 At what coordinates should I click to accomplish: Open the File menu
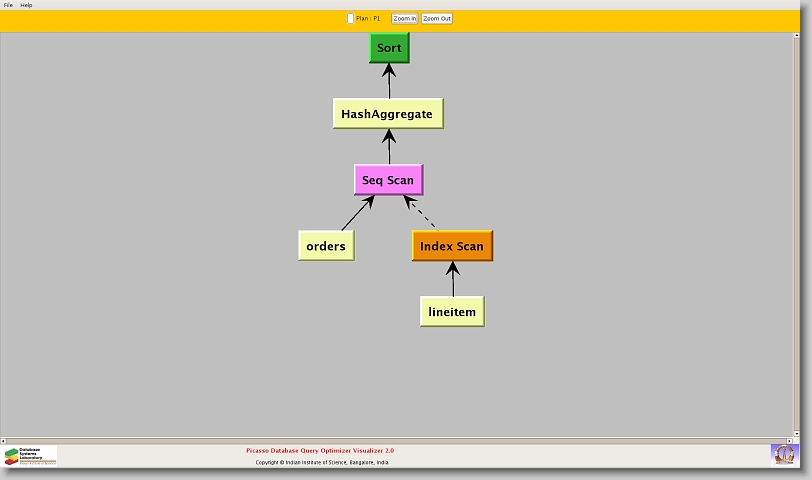8,5
